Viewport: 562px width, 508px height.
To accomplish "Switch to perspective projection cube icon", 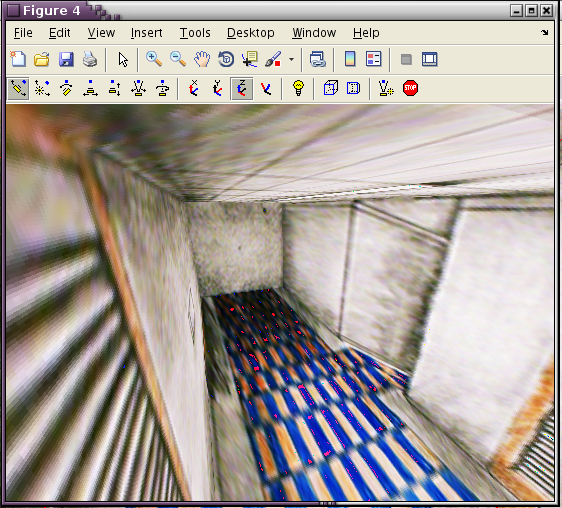I will tap(330, 88).
